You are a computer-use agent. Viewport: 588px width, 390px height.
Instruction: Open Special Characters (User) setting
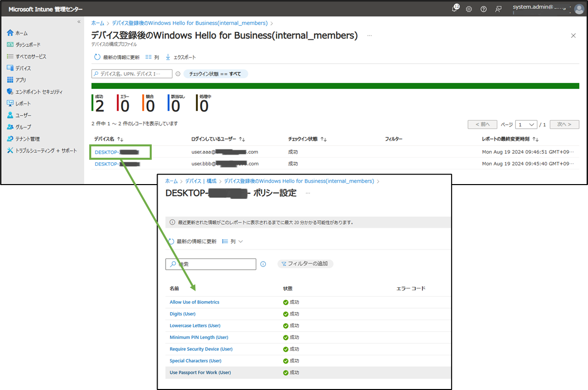(x=195, y=361)
